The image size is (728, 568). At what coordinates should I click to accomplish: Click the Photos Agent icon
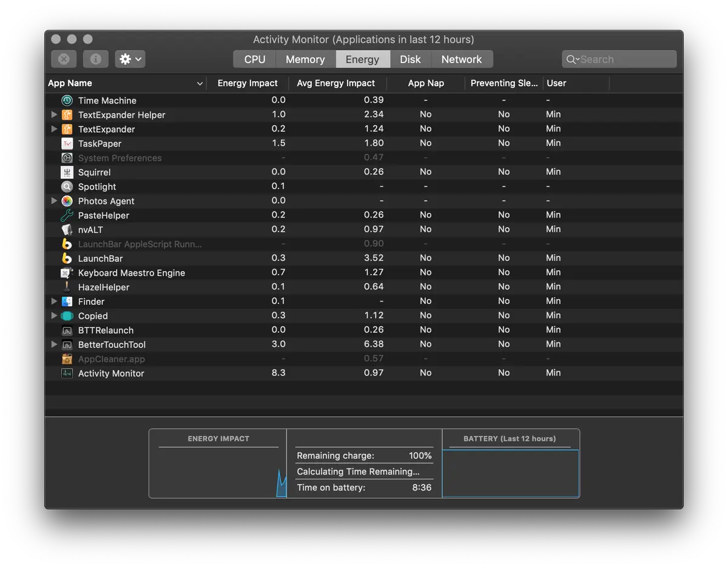pos(67,201)
